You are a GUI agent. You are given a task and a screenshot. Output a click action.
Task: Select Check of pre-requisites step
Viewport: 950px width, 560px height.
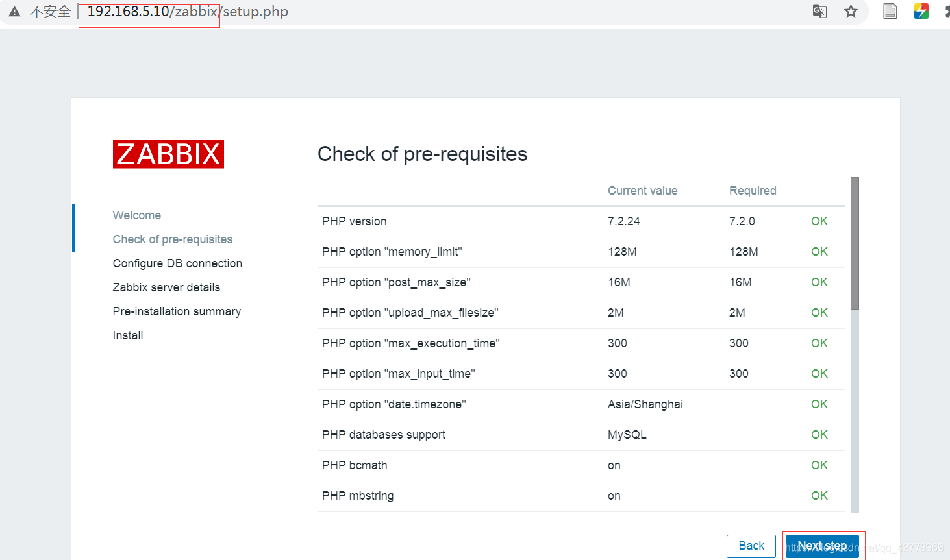(x=173, y=239)
